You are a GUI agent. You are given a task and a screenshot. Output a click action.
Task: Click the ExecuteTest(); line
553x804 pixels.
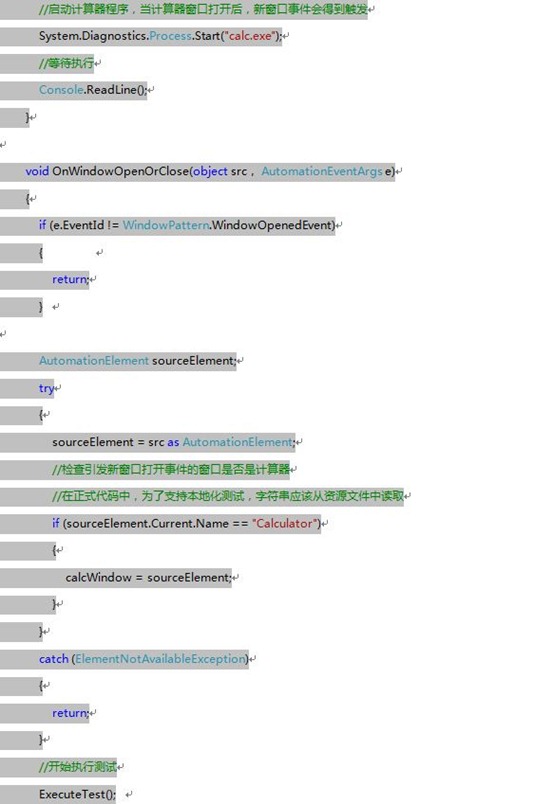coord(77,794)
